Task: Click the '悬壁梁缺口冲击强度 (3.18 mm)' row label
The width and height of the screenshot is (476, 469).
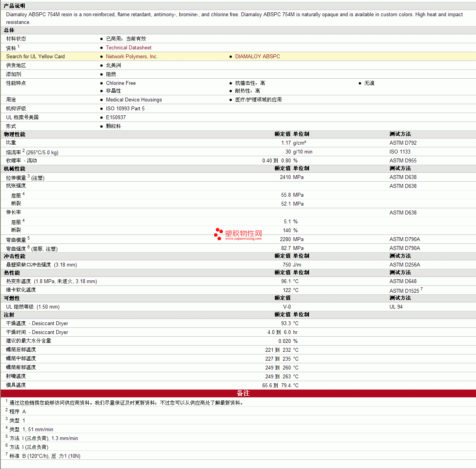Action: tap(42, 265)
